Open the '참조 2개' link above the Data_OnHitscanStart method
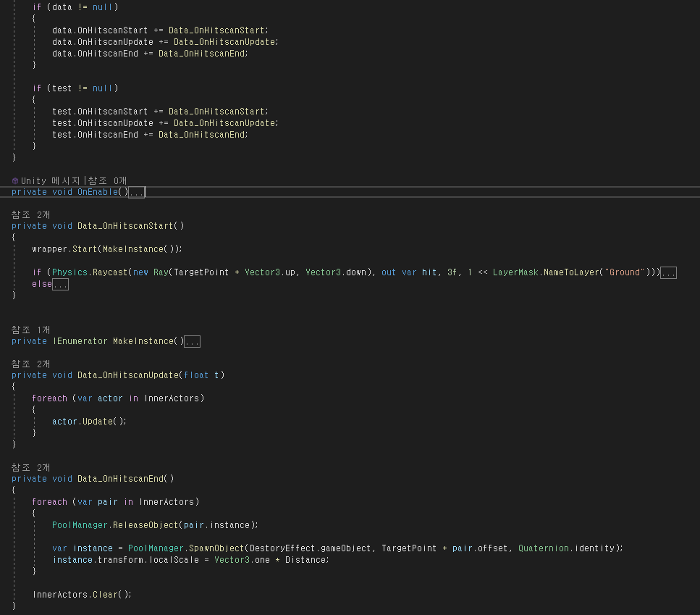The height and width of the screenshot is (615, 700). click(30, 214)
